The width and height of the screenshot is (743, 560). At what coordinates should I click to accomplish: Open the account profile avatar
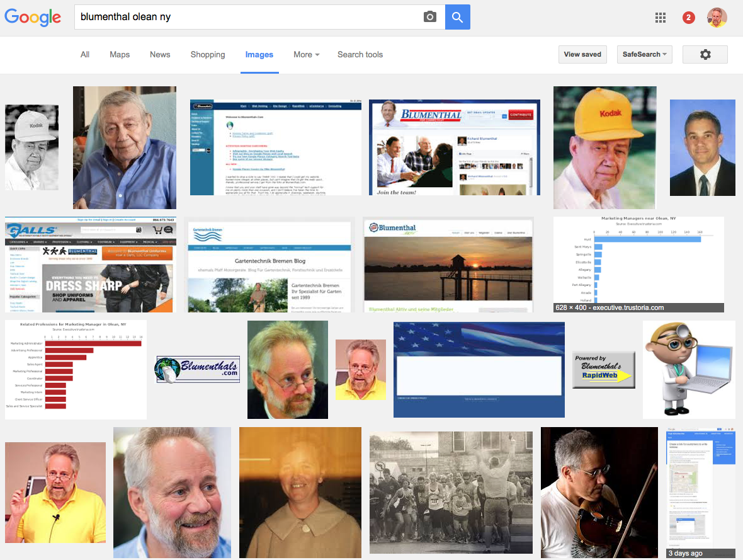717,18
